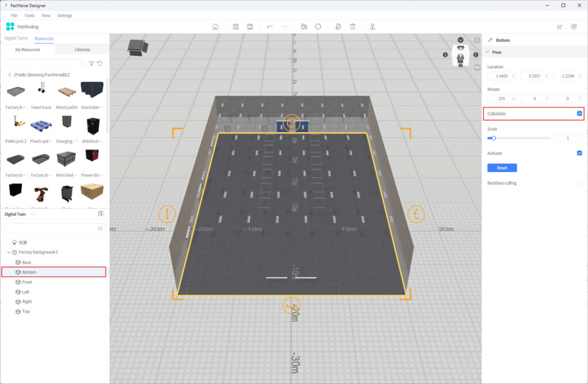Click the search icon in resources field

coord(82,63)
